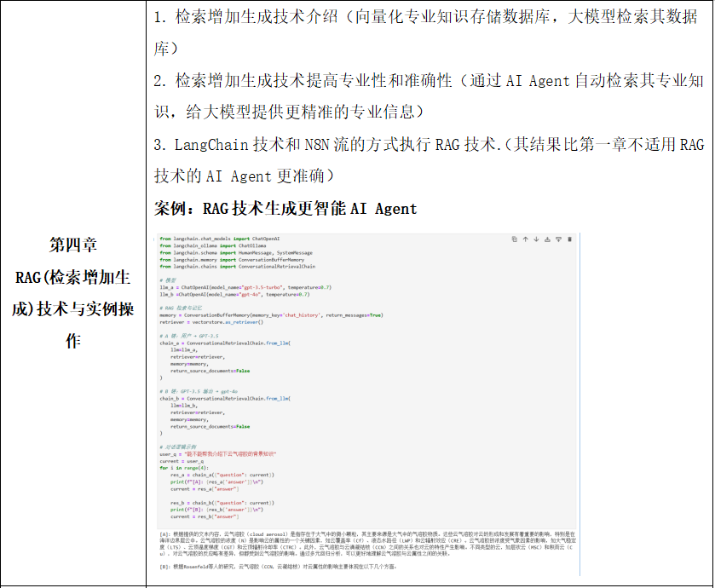Click the user_q assignment line

click(218, 454)
